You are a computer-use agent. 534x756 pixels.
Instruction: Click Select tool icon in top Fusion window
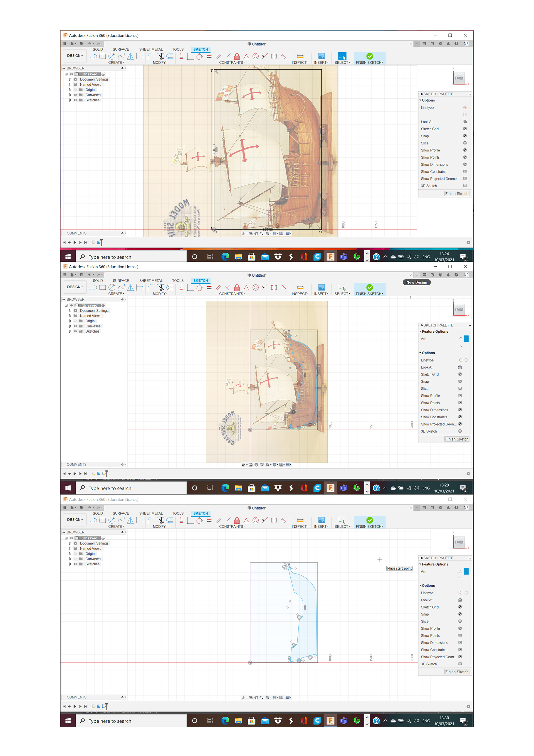(x=342, y=56)
